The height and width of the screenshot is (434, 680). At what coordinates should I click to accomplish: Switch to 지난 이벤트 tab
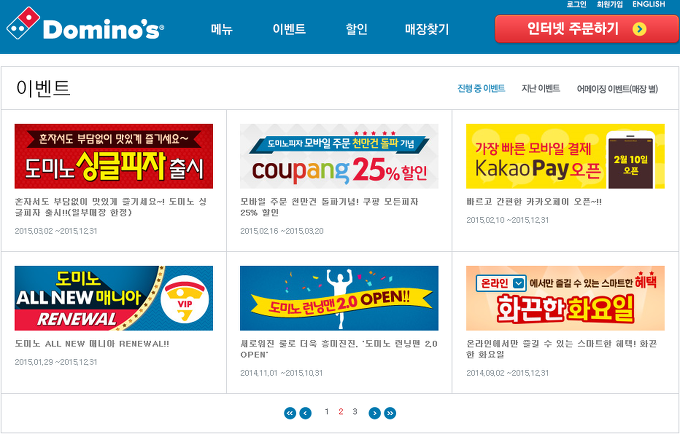540,88
